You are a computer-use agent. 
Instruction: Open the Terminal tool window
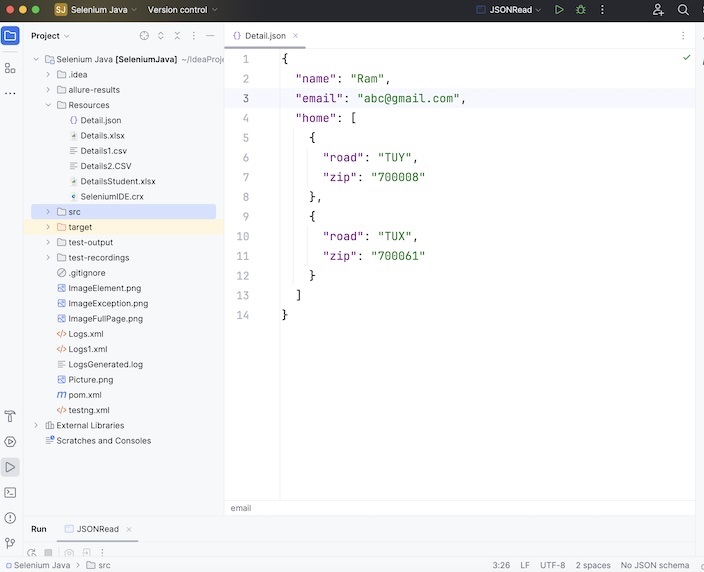pyautogui.click(x=10, y=492)
